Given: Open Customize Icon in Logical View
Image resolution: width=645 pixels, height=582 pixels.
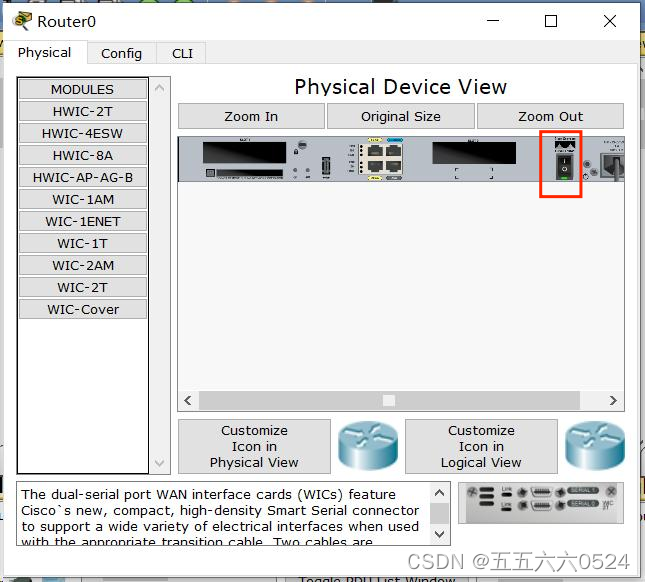Looking at the screenshot, I should [481, 446].
